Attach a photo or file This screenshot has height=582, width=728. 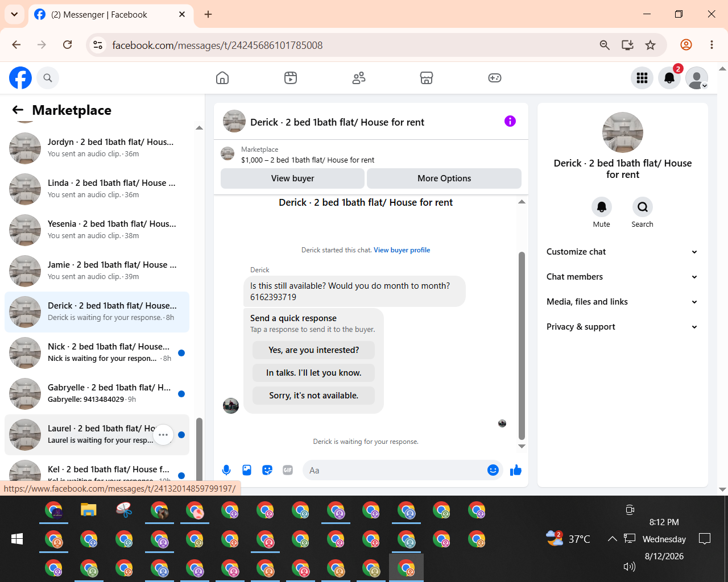click(x=247, y=470)
